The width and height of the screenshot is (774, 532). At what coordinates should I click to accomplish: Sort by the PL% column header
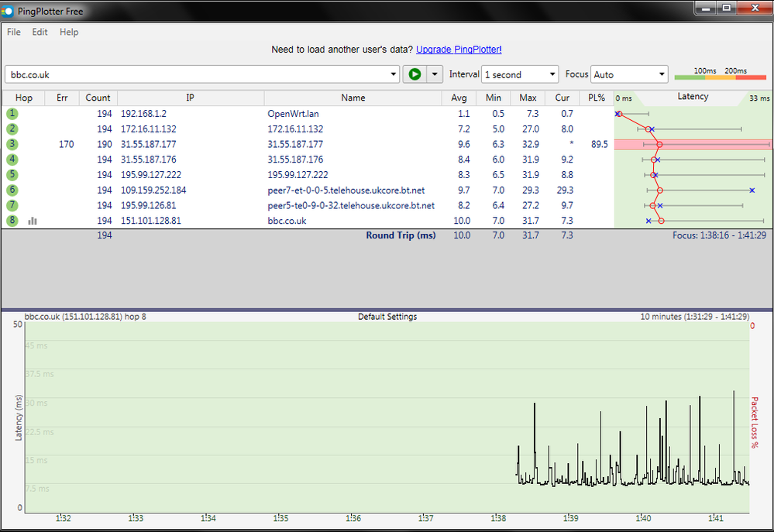click(596, 98)
